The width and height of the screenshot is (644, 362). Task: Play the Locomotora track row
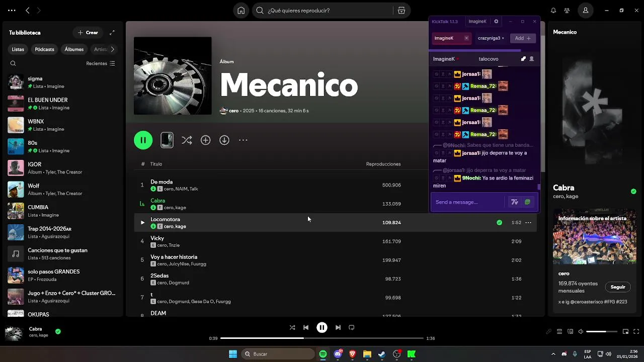[x=142, y=223]
